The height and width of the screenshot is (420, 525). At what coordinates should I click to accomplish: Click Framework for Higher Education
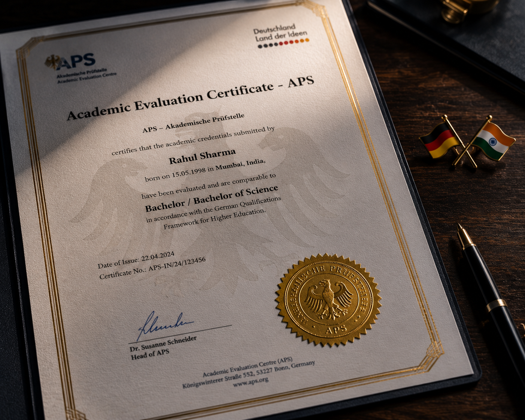[215, 219]
